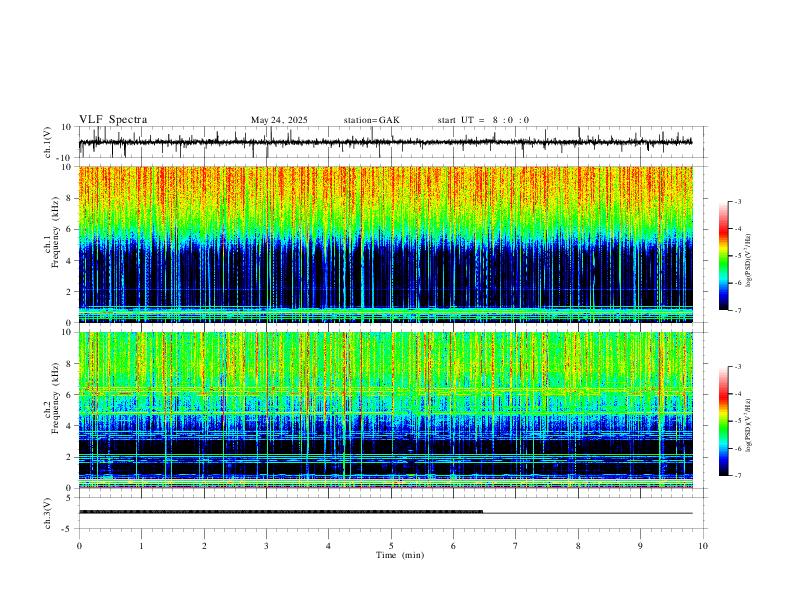Click the '-5' tick on upper color bar

[x=738, y=256]
